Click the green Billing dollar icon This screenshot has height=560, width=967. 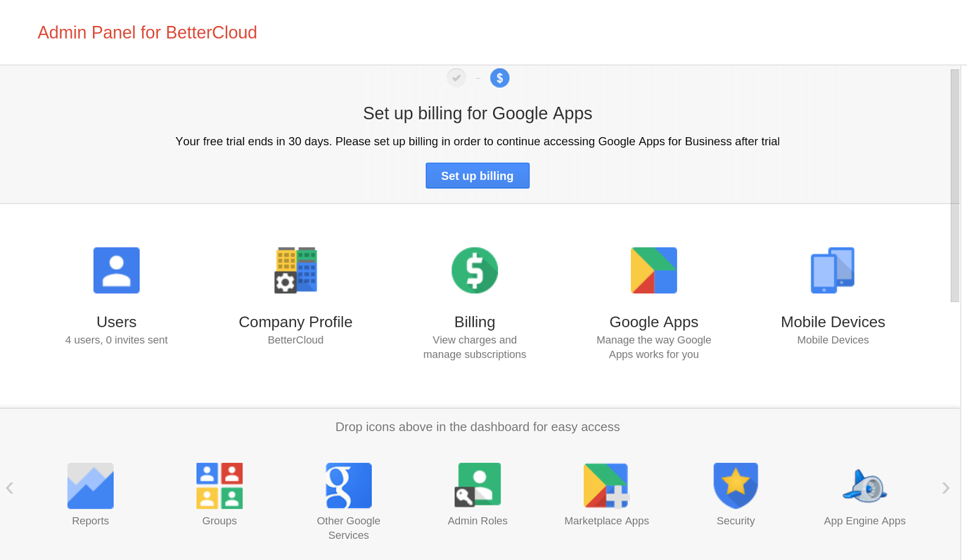click(x=474, y=271)
